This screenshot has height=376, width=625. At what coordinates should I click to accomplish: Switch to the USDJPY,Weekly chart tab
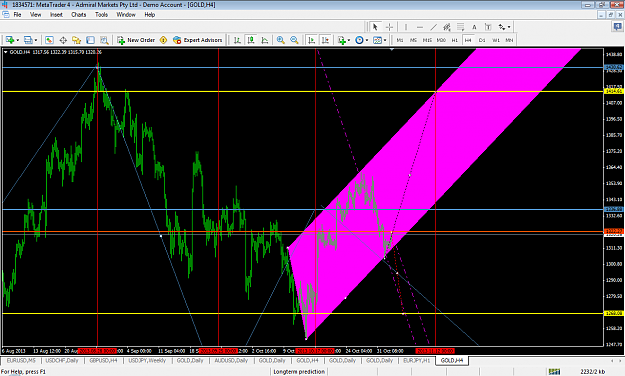147,360
